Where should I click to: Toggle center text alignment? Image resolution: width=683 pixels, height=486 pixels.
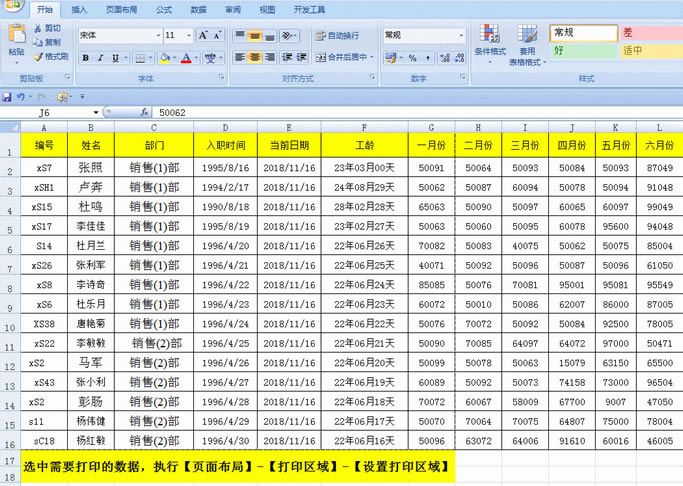point(255,57)
